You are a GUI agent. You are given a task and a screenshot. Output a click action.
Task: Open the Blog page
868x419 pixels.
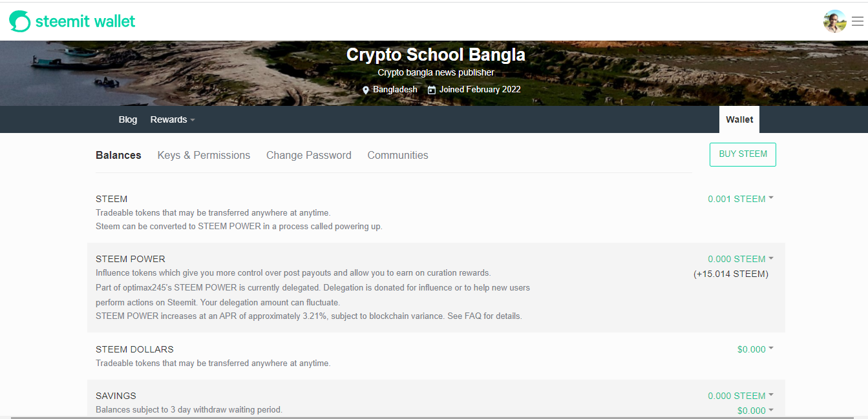[x=128, y=119]
